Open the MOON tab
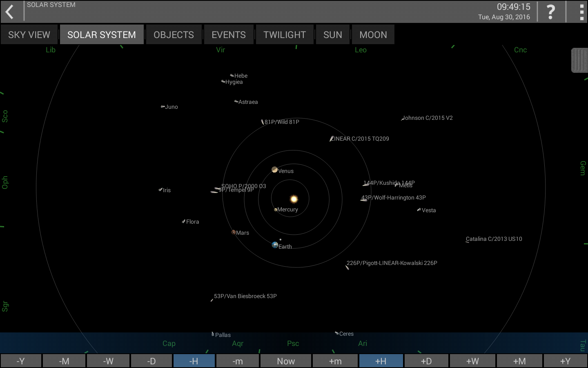588x368 pixels. tap(373, 35)
